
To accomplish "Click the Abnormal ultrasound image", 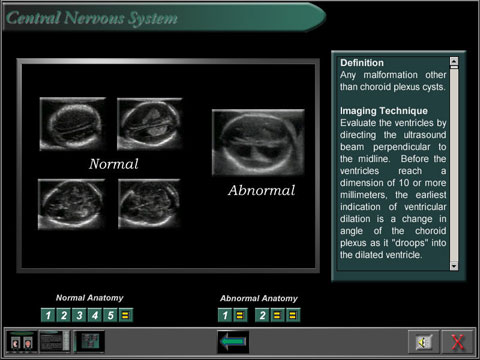I will pos(258,142).
